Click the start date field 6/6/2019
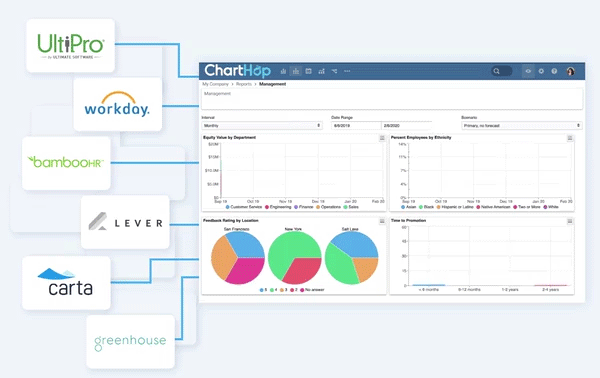This screenshot has width=600, height=378. 356,125
